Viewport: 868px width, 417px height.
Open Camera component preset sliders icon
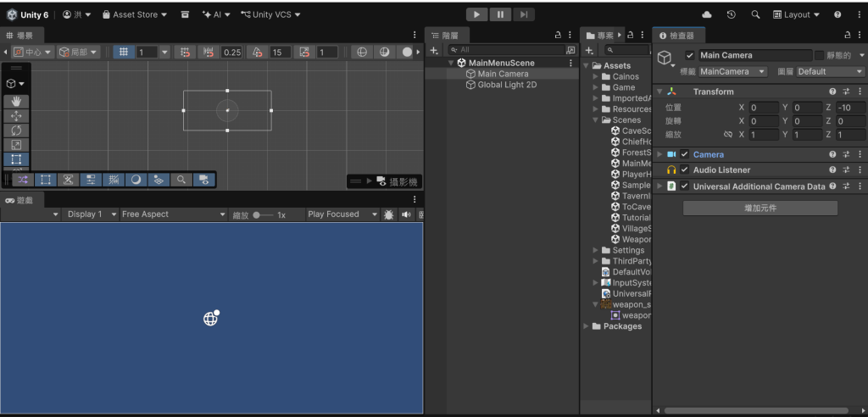[x=846, y=154]
